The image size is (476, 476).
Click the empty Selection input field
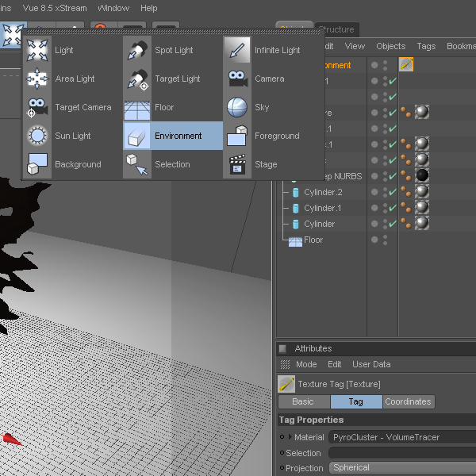pos(402,453)
